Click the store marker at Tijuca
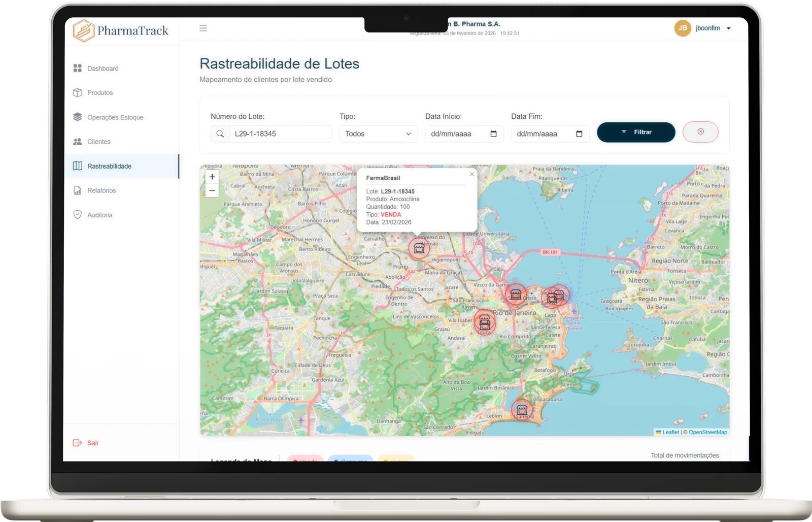812x522 pixels. click(x=485, y=321)
